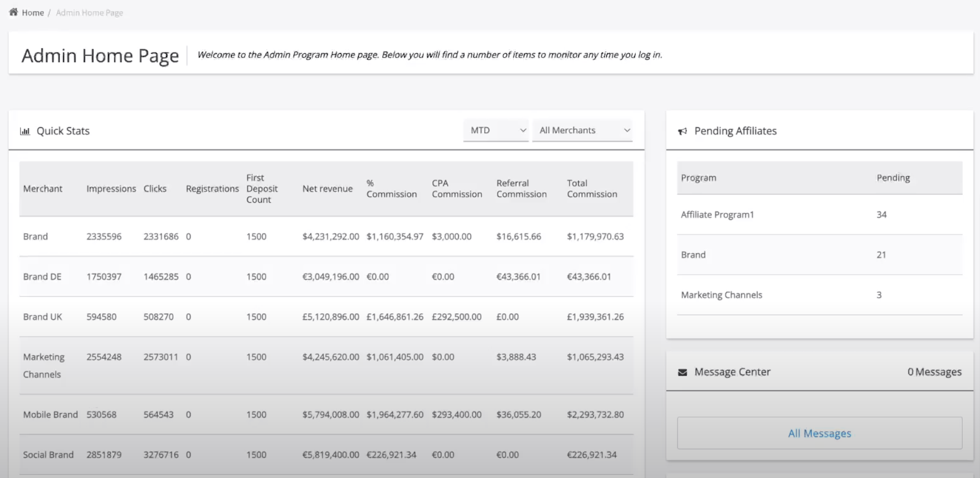Click the Merchant column header

point(43,189)
